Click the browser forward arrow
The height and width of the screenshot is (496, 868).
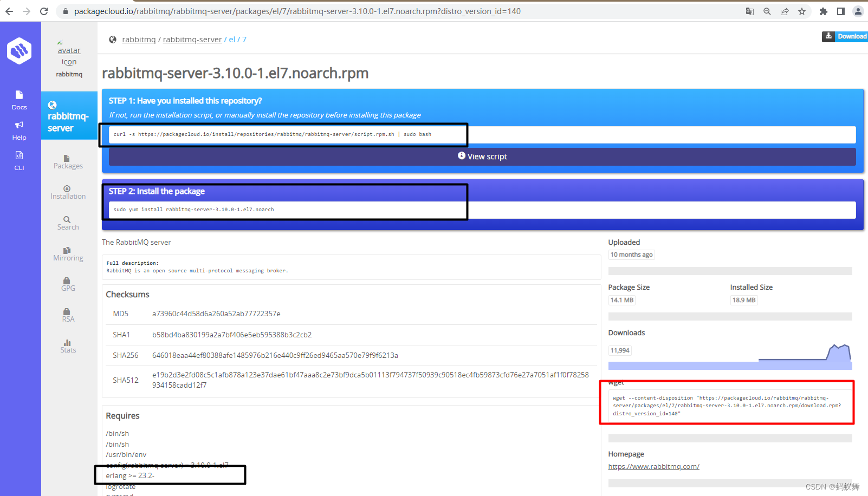point(27,11)
